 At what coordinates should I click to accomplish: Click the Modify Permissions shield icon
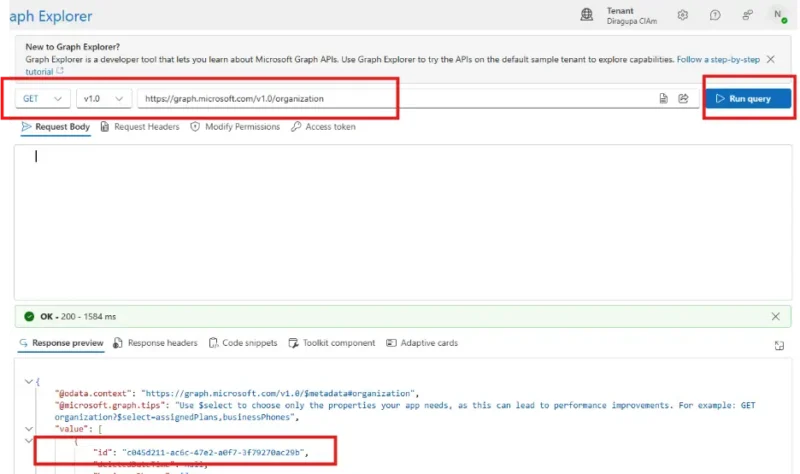point(195,127)
